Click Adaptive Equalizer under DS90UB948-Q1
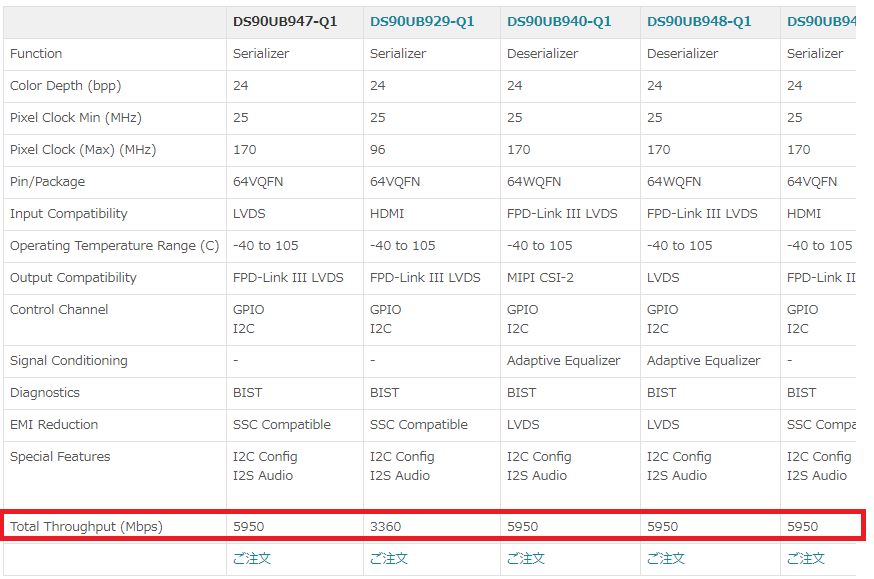This screenshot has height=579, width=874. pos(703,361)
